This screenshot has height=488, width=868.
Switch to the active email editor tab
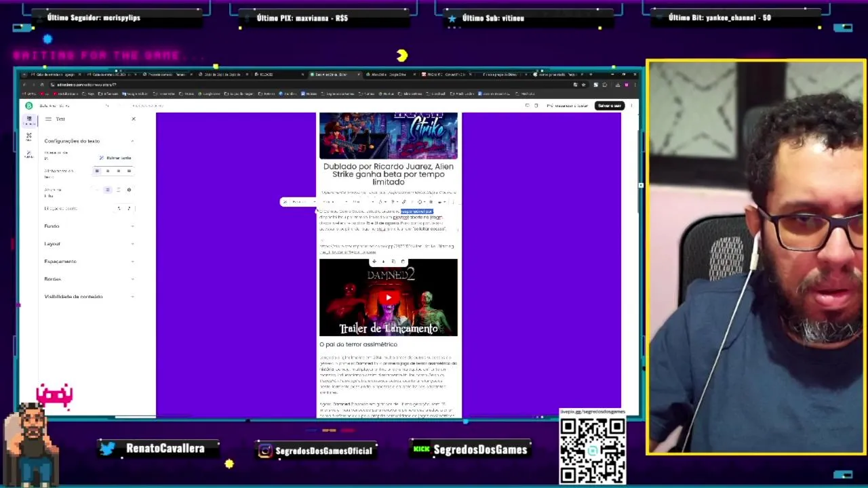pos(335,75)
